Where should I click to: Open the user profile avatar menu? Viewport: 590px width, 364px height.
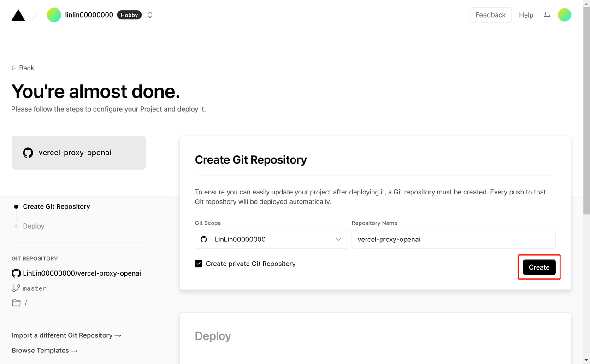565,15
